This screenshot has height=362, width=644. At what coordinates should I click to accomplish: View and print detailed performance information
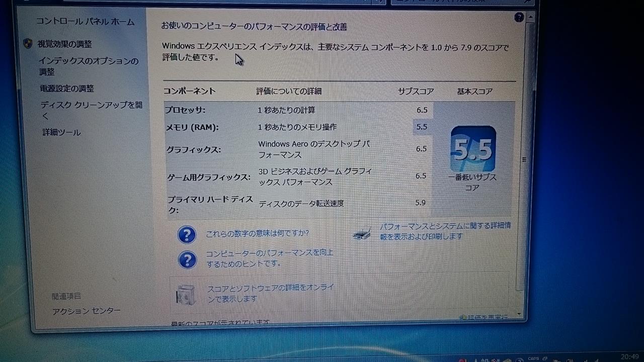pyautogui.click(x=445, y=231)
